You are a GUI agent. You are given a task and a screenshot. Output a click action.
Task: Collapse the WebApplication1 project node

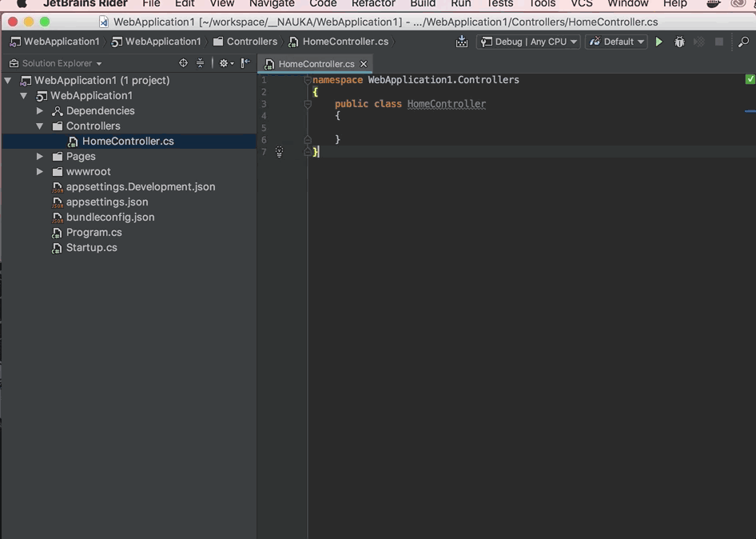[24, 95]
